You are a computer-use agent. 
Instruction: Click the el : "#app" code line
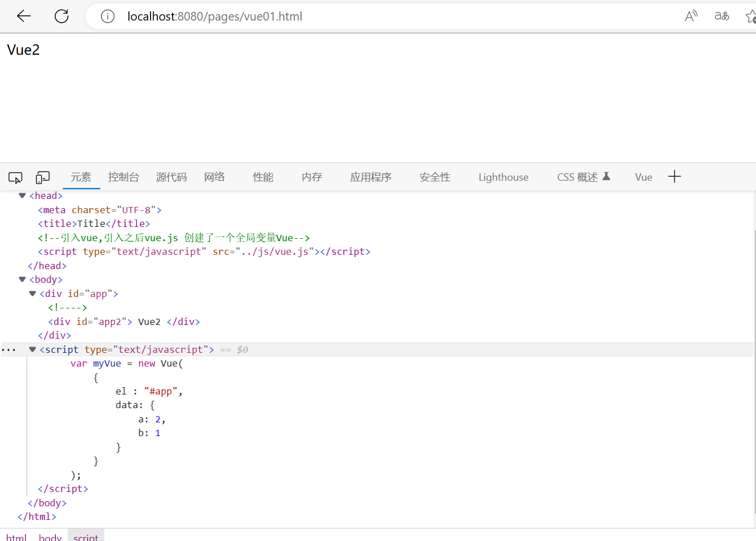(x=149, y=391)
